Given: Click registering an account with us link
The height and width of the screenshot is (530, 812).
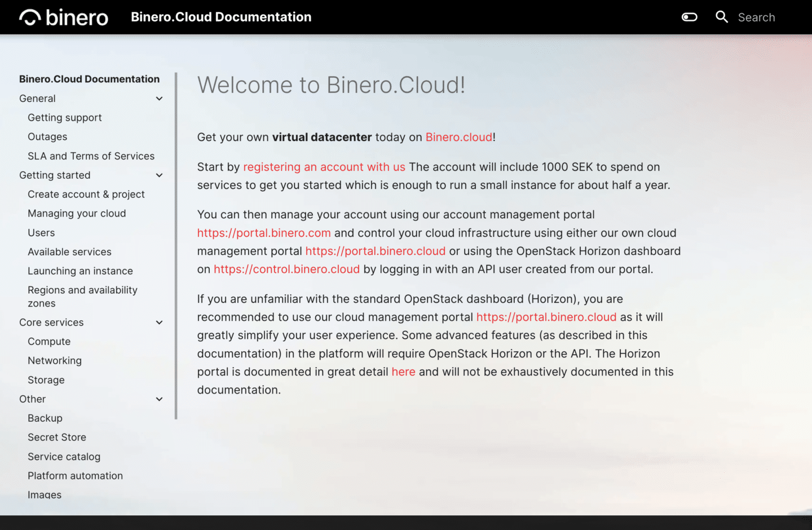Looking at the screenshot, I should 324,167.
